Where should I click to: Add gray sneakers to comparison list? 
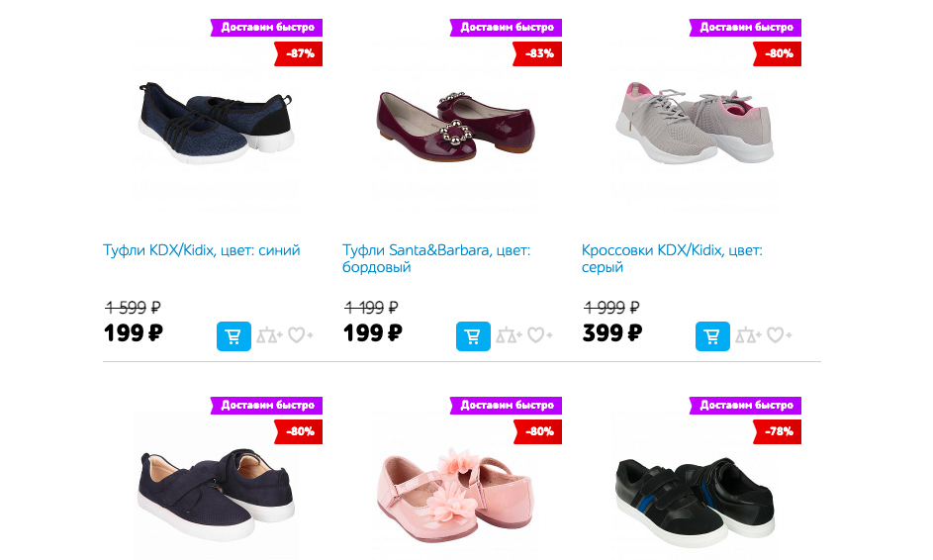[x=748, y=335]
